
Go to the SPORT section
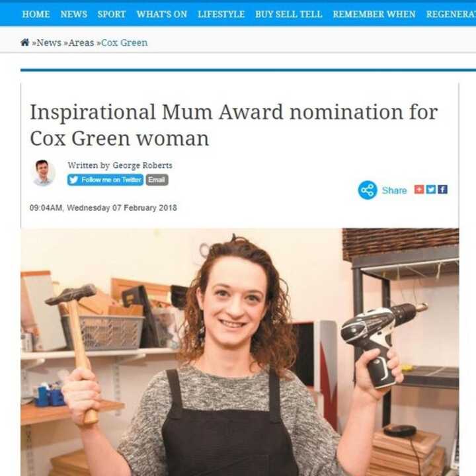click(x=112, y=15)
